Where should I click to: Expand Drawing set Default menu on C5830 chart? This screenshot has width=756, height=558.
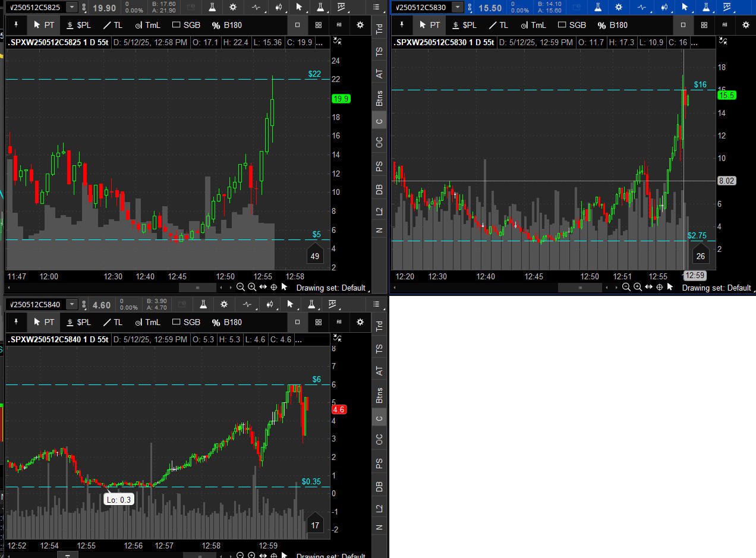coord(716,288)
